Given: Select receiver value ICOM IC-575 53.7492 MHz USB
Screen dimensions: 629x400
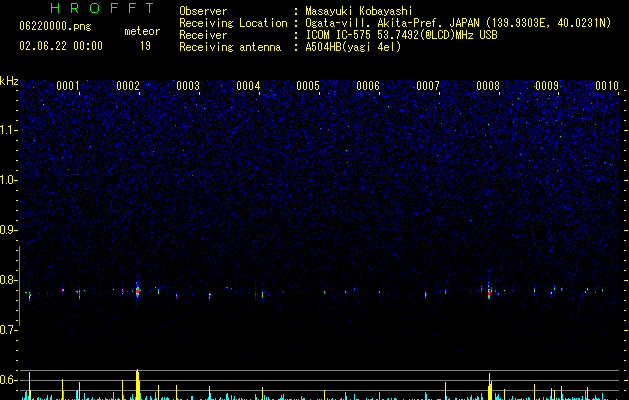Looking at the screenshot, I should [x=401, y=35].
